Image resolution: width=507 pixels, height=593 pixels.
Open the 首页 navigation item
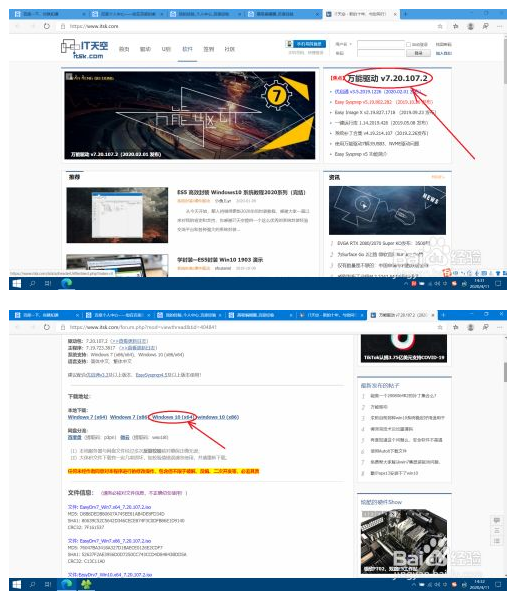point(124,49)
